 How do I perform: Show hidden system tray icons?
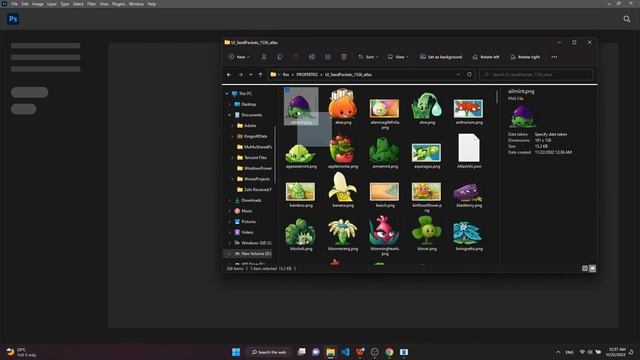click(x=558, y=352)
